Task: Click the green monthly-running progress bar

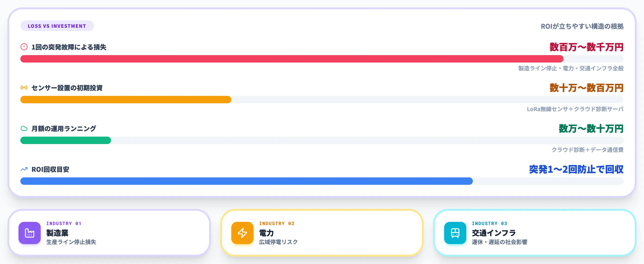Action: click(x=322, y=140)
